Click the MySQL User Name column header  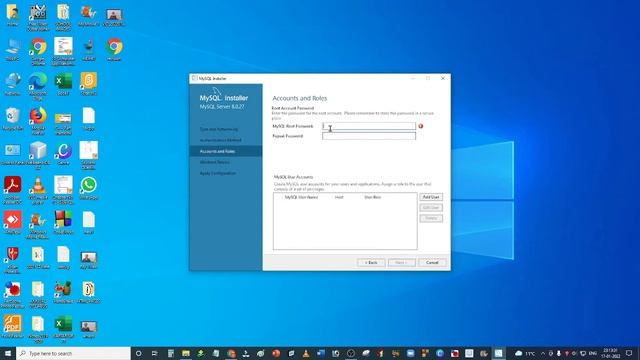pyautogui.click(x=301, y=197)
